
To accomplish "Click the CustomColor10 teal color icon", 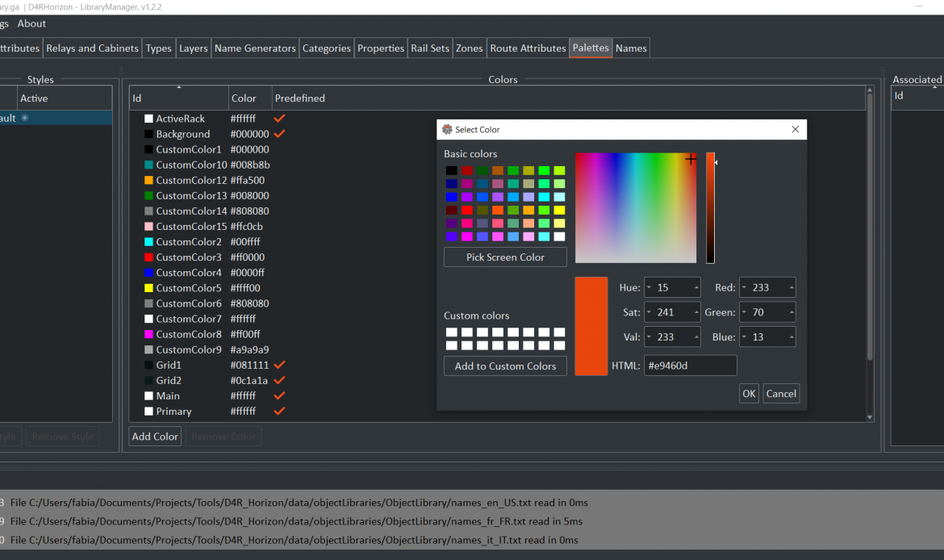I will (x=148, y=165).
